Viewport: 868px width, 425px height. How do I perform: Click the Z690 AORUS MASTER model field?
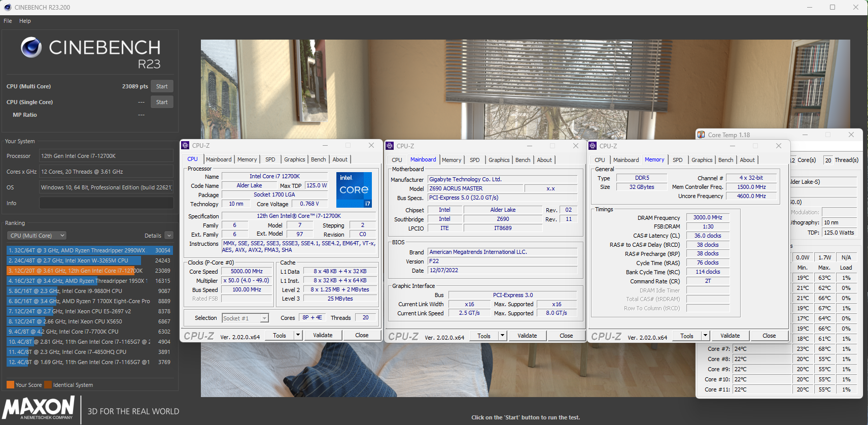tap(475, 188)
